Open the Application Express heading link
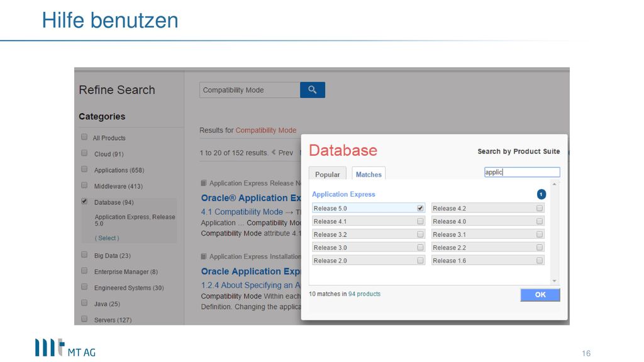 click(343, 194)
